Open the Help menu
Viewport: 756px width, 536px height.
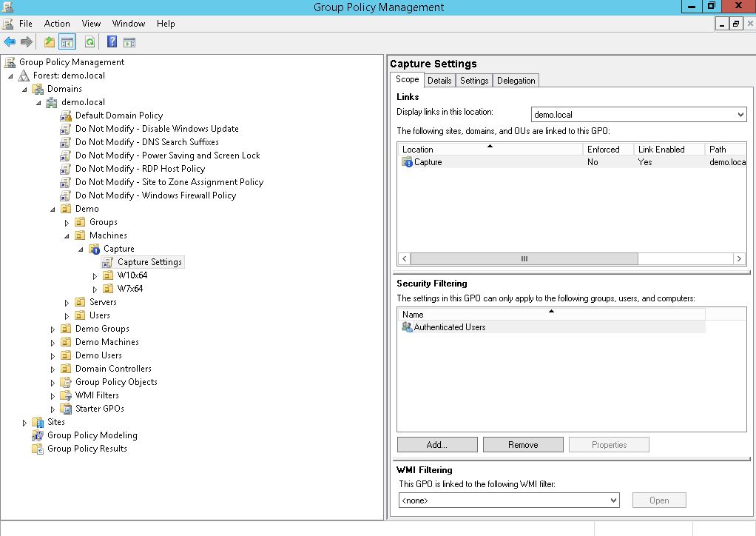click(166, 24)
